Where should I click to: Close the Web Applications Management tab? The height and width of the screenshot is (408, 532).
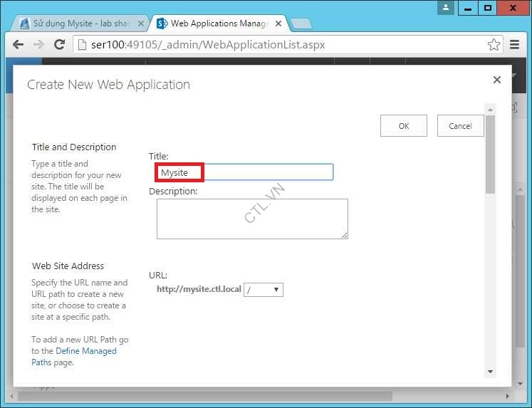point(278,23)
